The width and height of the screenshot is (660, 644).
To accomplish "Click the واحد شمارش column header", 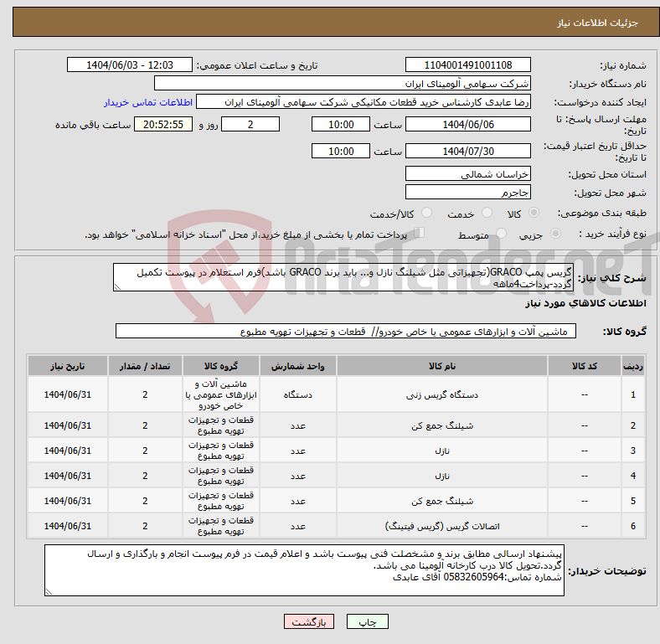I will 297,366.
